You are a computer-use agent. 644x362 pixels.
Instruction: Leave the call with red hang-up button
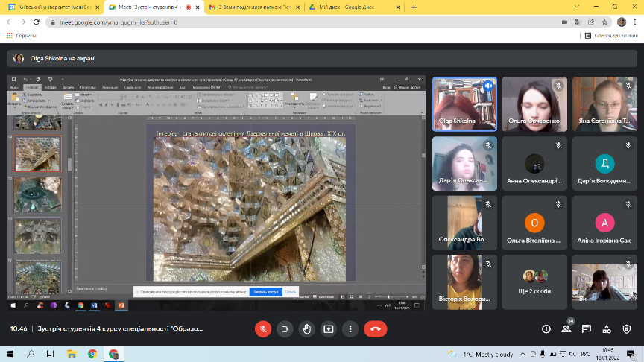[x=375, y=328]
